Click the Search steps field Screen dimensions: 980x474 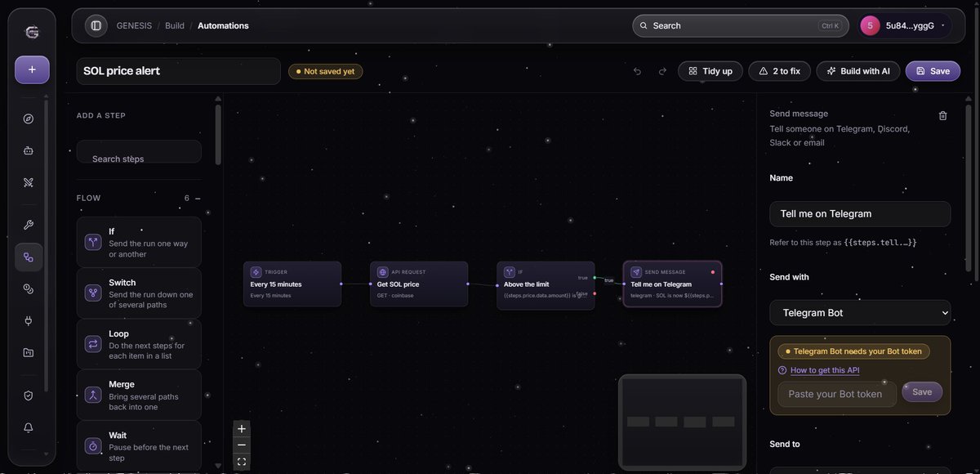coord(139,152)
